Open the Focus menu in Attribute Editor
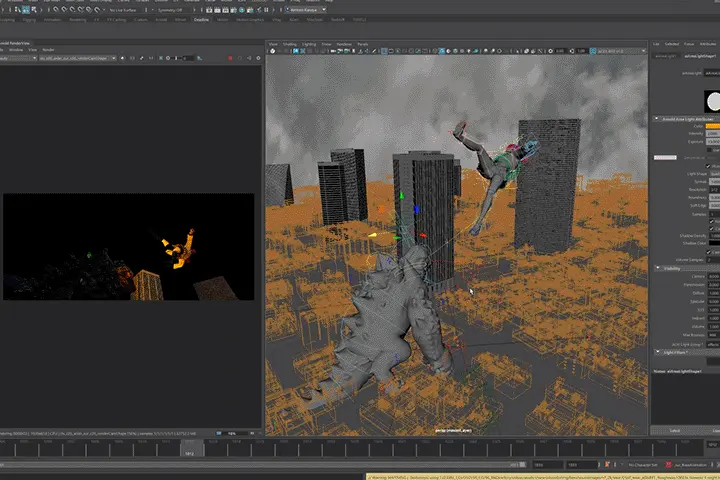Image resolution: width=720 pixels, height=480 pixels. coord(689,44)
